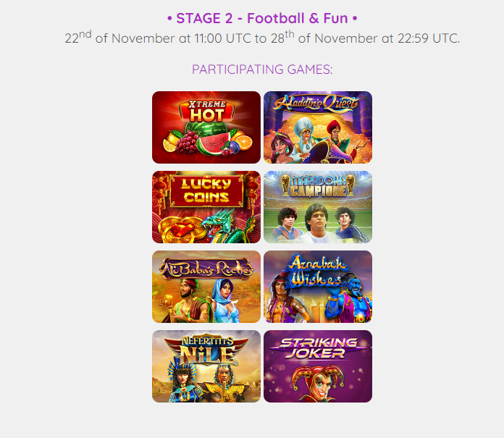Open the Nefertiti's Nile game thumbnail
This screenshot has width=504, height=438.
pos(206,366)
